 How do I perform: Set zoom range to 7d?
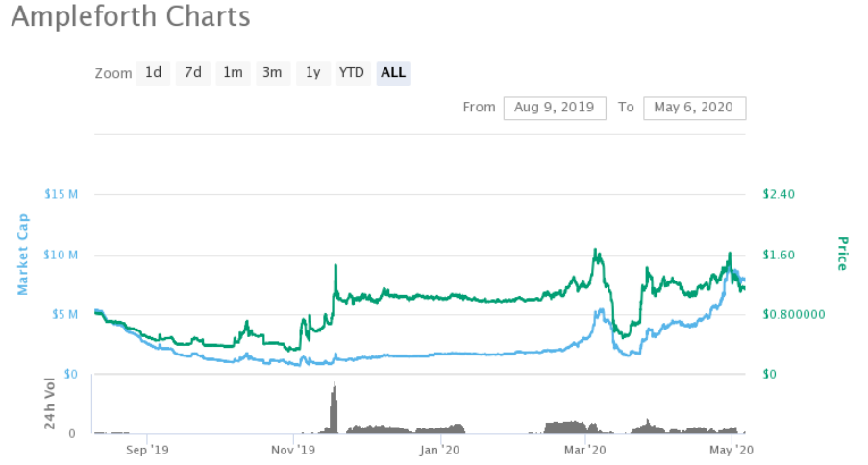[x=193, y=73]
